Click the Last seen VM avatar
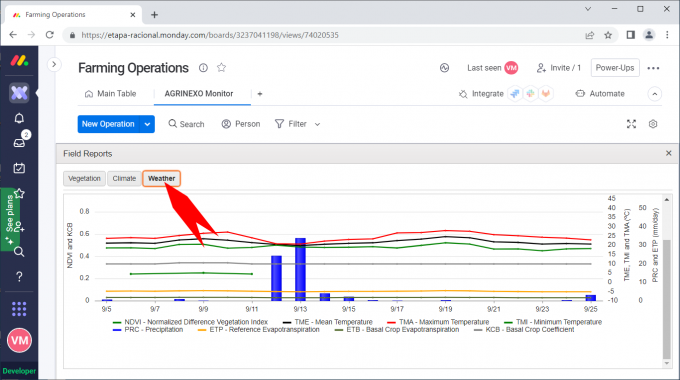The image size is (680, 380). tap(511, 68)
